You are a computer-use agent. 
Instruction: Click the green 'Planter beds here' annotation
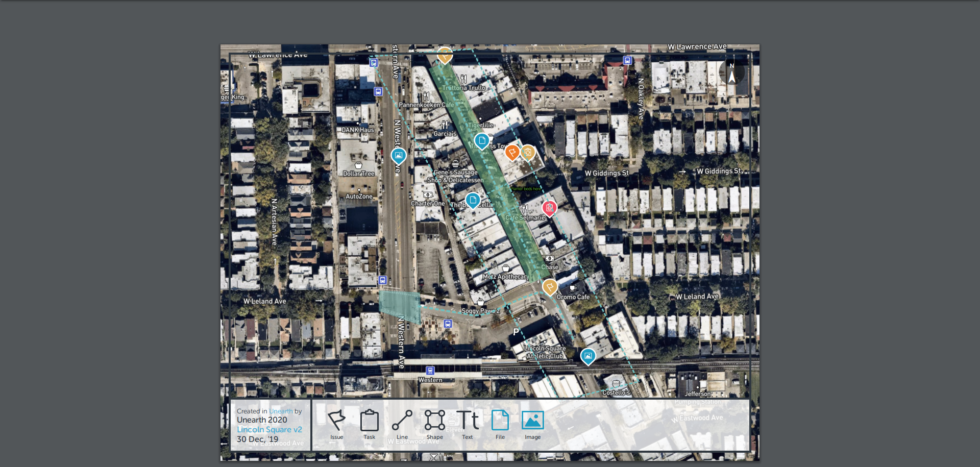pyautogui.click(x=526, y=189)
